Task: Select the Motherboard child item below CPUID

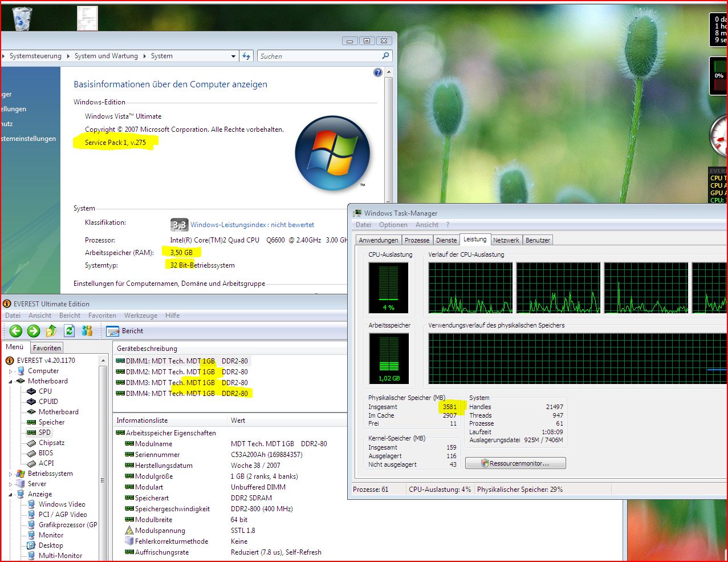Action: [59, 412]
